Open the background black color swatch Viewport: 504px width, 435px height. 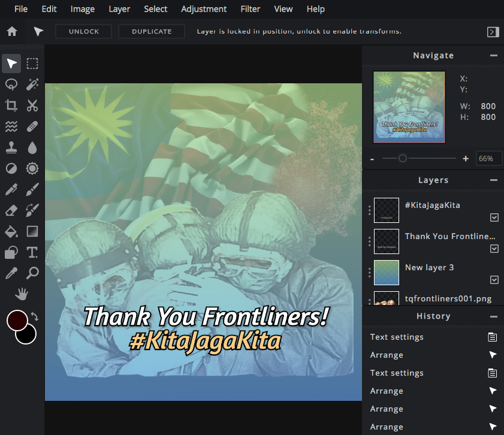click(28, 336)
